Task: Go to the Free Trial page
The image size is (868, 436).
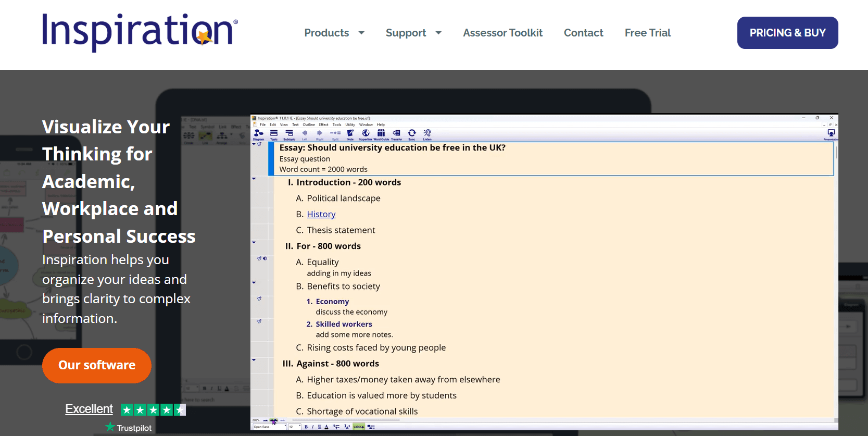Action: click(x=647, y=33)
